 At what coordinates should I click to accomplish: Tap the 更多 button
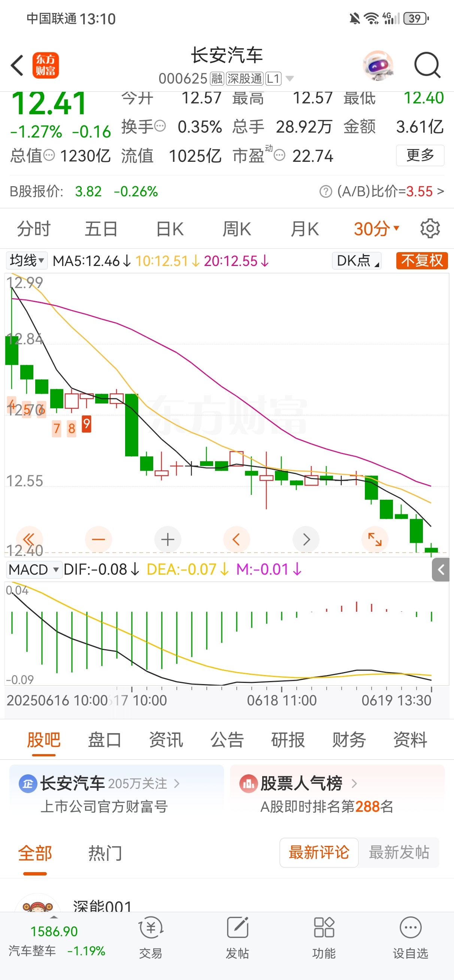tap(420, 155)
